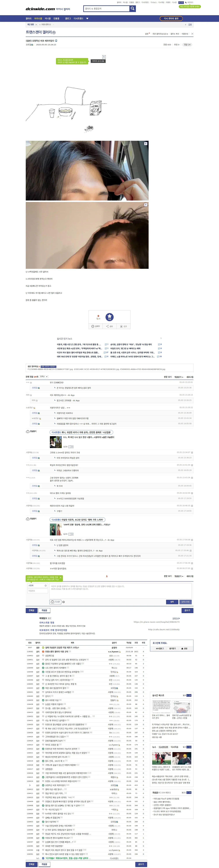Click the top 로그인 button
Screen dimensions: 219x868
point(181,2)
